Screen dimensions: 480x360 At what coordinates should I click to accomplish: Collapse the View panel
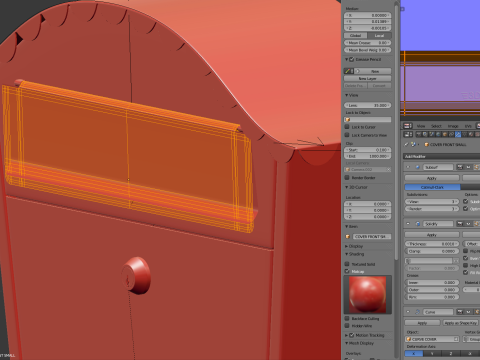347,95
